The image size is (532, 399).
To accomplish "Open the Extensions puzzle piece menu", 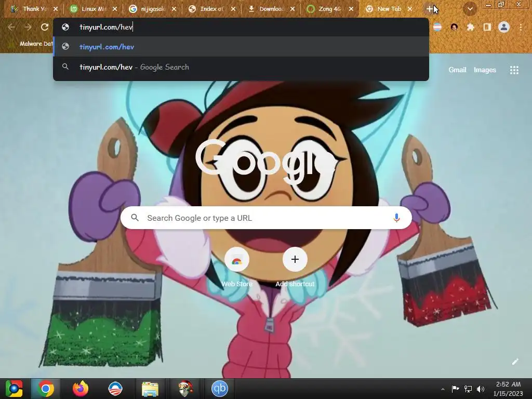I will pos(471,27).
